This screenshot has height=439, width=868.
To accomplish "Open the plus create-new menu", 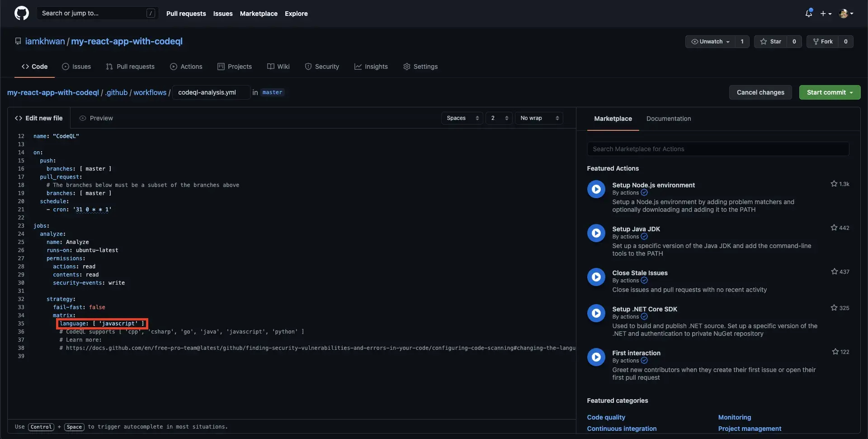I will point(826,14).
